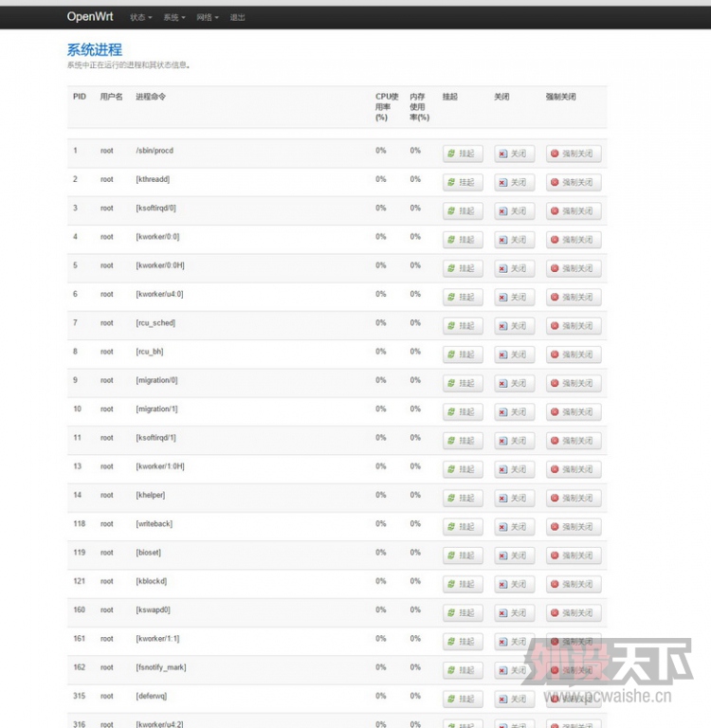Suspend the [khelper] process

tap(463, 499)
